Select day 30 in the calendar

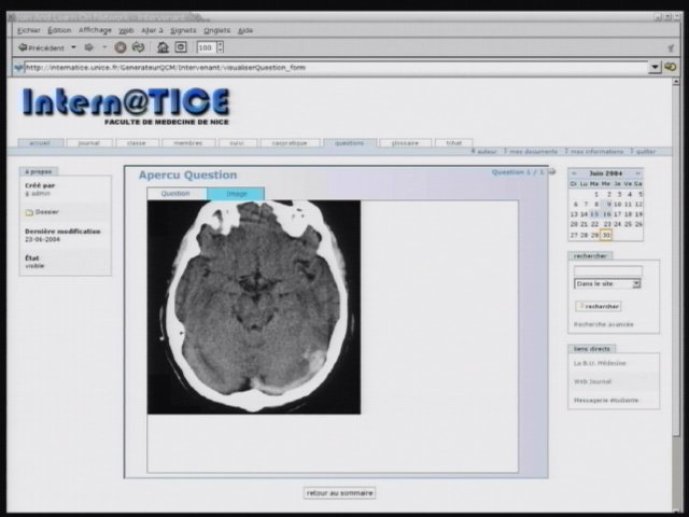(x=606, y=235)
